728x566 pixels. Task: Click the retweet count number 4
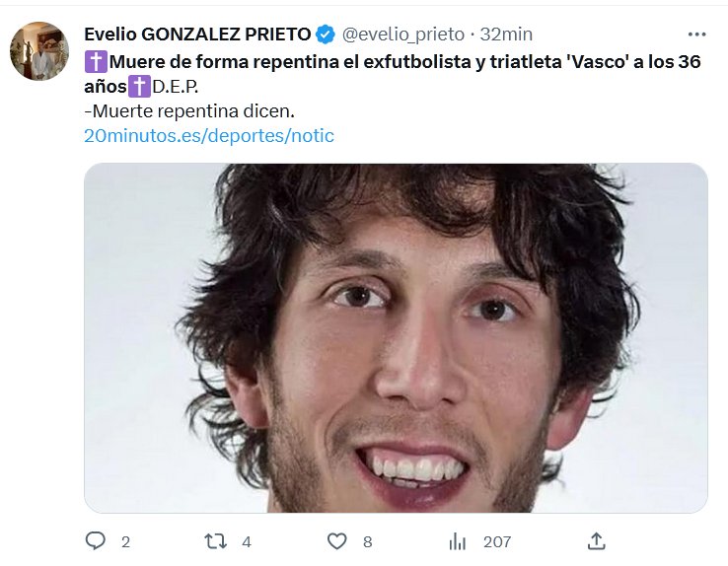pyautogui.click(x=247, y=542)
